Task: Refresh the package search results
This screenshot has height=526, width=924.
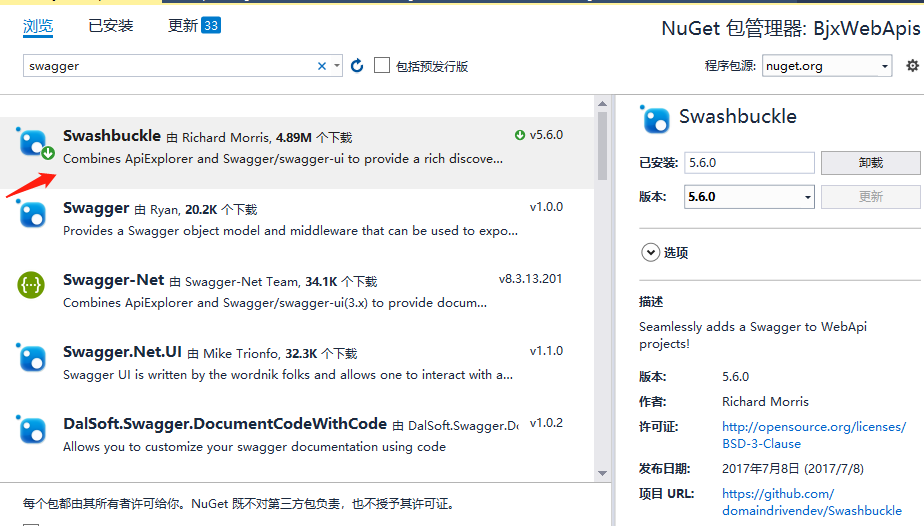Action: [357, 65]
